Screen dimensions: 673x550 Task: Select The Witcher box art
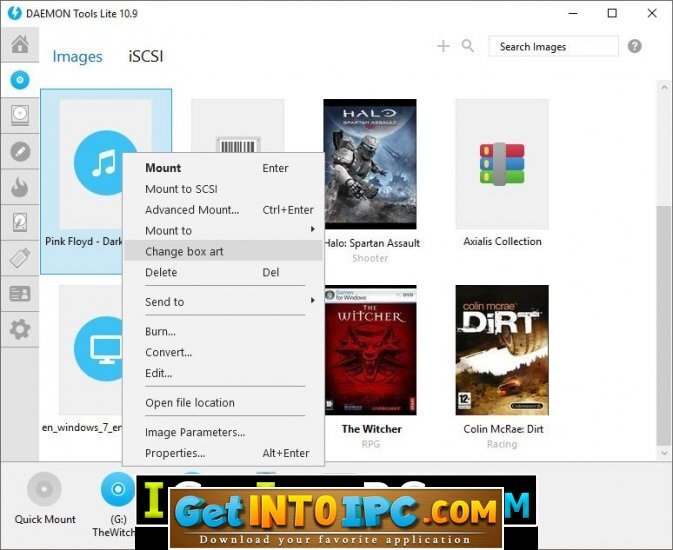pos(370,350)
